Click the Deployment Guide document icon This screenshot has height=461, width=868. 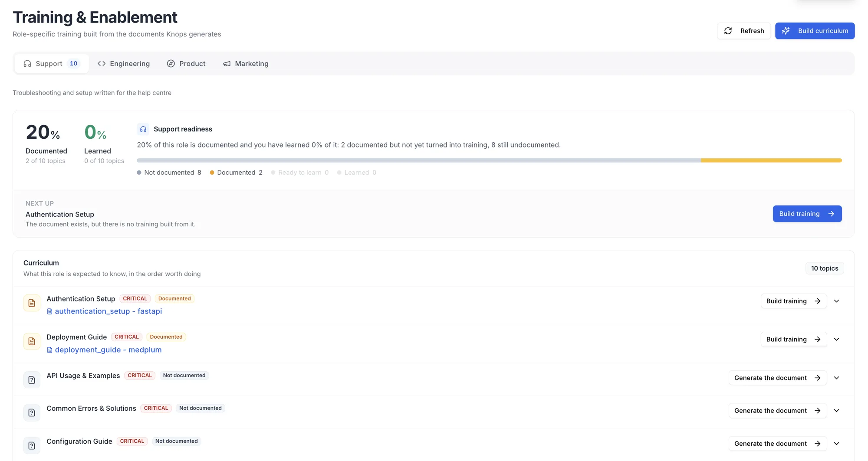click(32, 342)
